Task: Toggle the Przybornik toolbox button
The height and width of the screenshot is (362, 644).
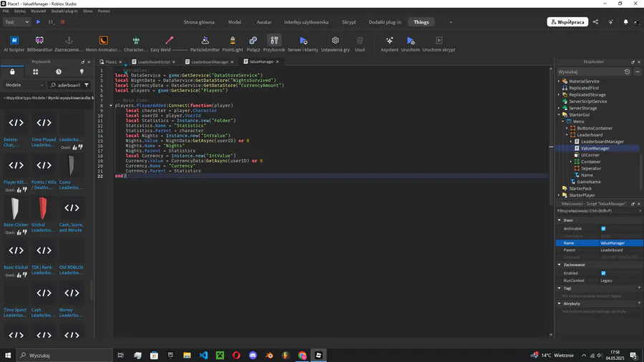Action: point(274,44)
